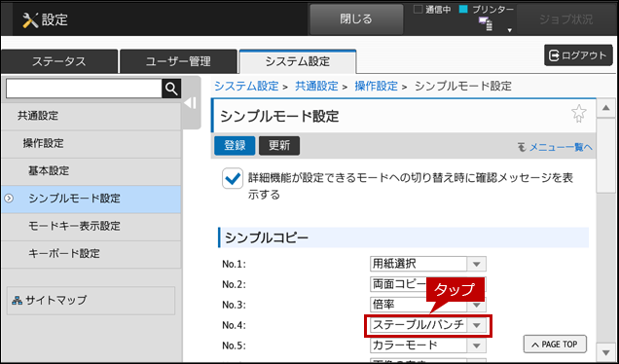Select シンプルモード設定 in sidebar
Screen dimensions: 619x364
click(91, 199)
